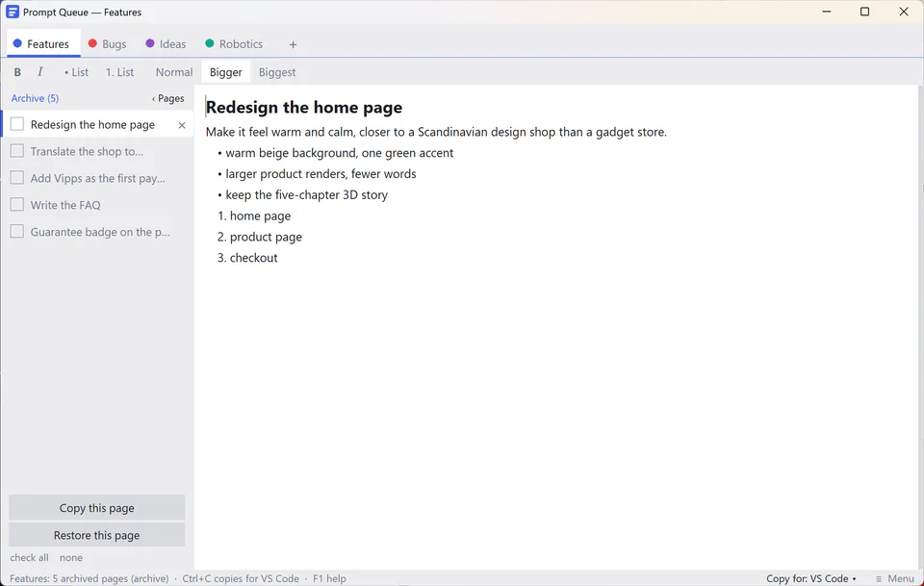Click the Restore this page button
This screenshot has width=924, height=586.
(96, 535)
